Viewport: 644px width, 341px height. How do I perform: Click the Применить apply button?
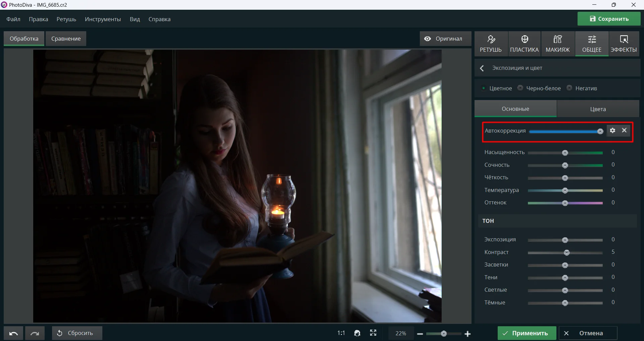coord(527,333)
